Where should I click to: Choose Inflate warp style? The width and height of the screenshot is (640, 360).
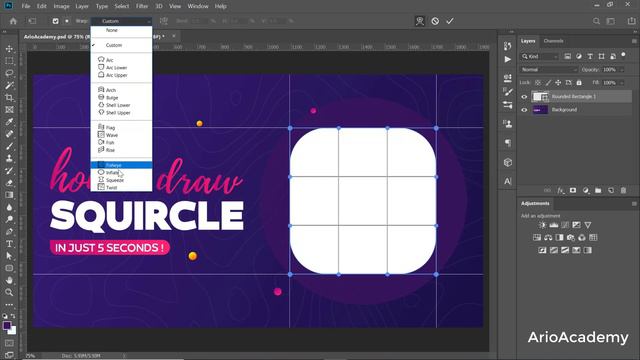point(121,173)
